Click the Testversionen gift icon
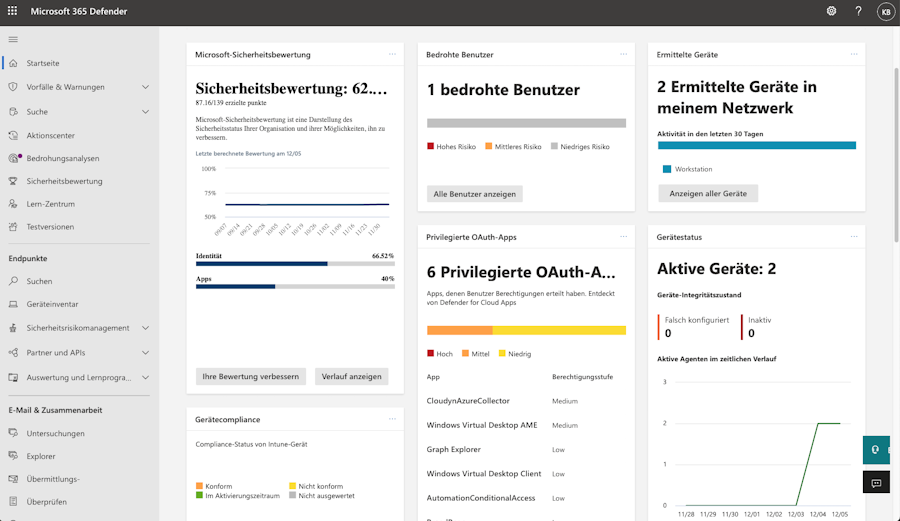 [x=13, y=227]
